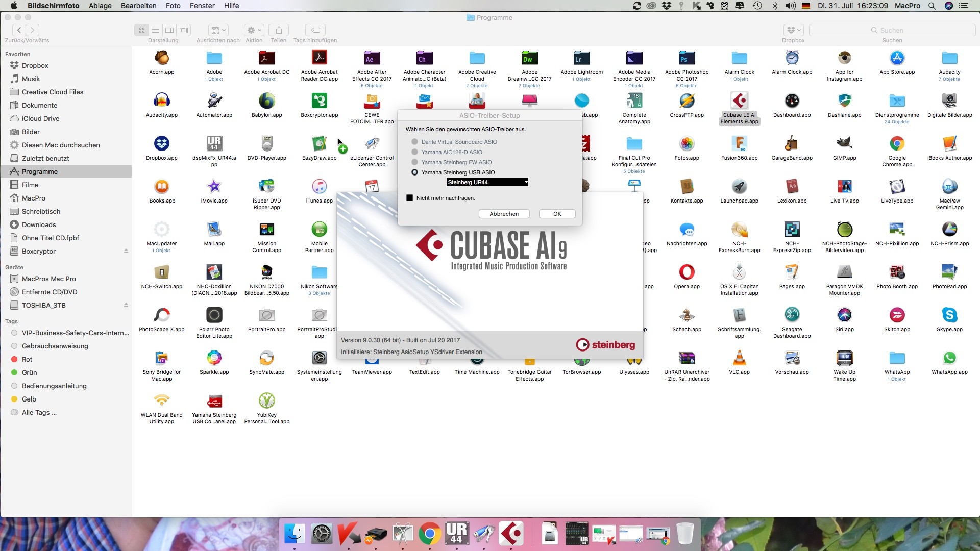980x551 pixels.
Task: Switch Finder to column view
Action: [x=169, y=30]
